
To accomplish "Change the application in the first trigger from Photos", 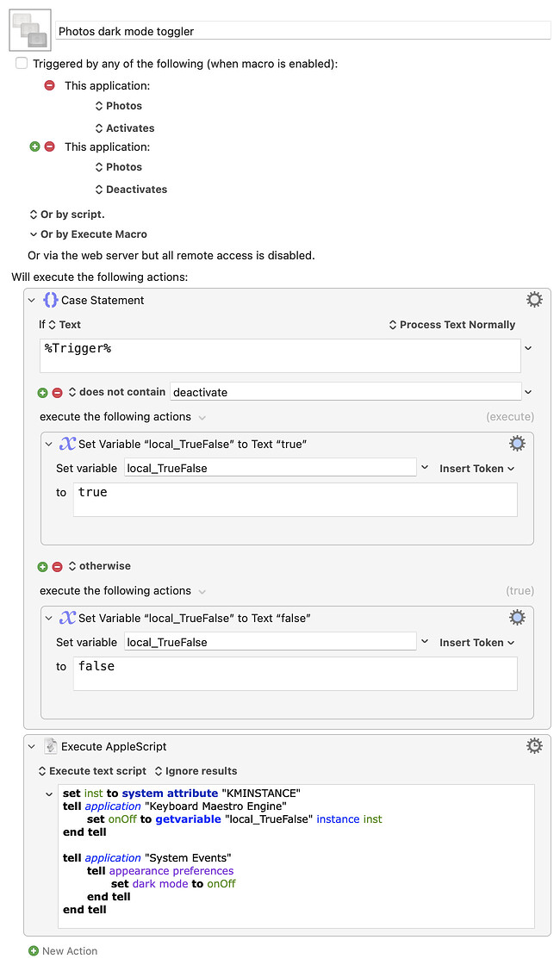I will click(x=119, y=106).
